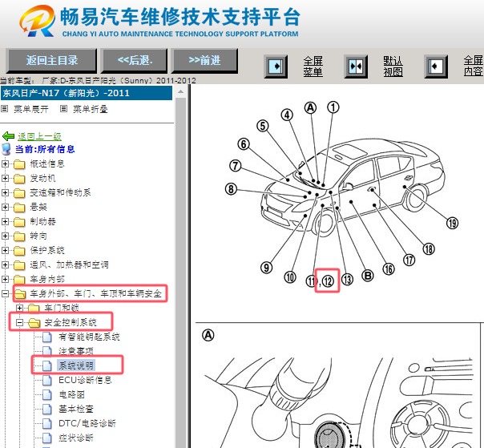Click the 菜单展开 text
484x448 pixels.
(31, 109)
